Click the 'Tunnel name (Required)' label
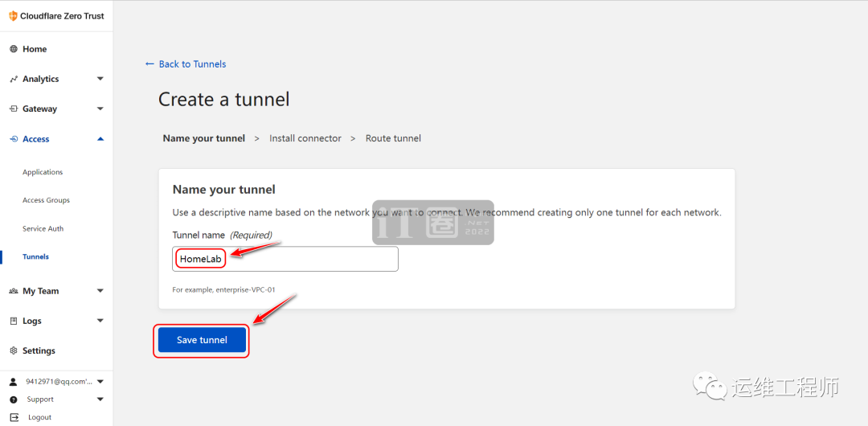Screen dimensions: 868x426 [x=223, y=235]
